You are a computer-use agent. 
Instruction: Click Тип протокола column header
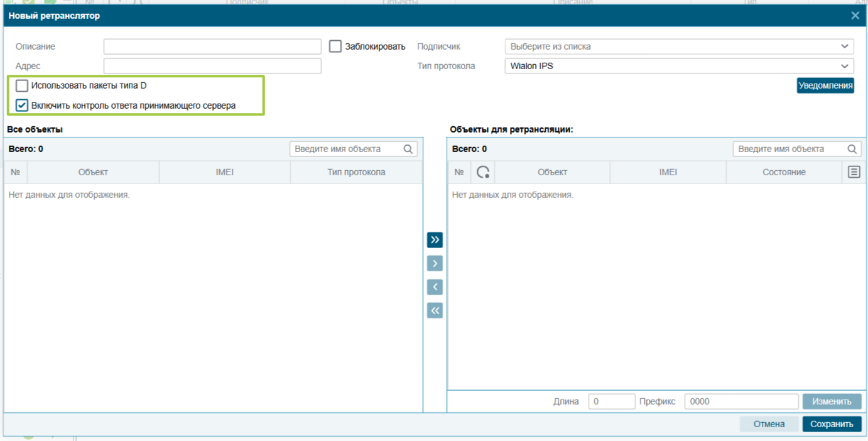click(x=356, y=172)
